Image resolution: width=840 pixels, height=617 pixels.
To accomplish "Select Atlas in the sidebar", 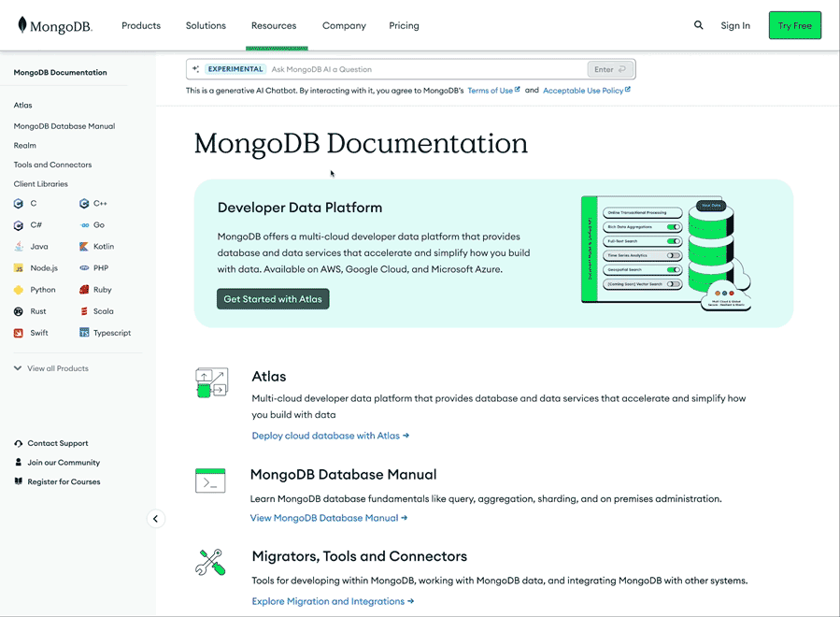I will [23, 105].
